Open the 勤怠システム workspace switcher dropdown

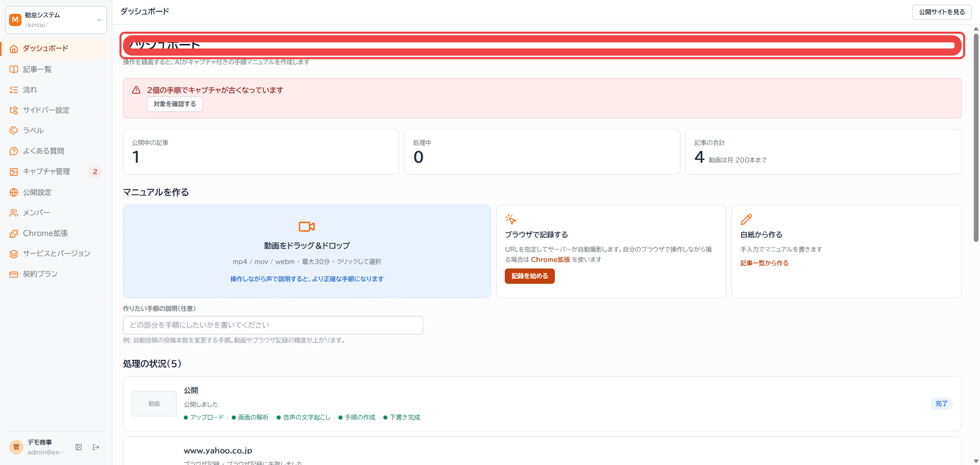point(56,20)
